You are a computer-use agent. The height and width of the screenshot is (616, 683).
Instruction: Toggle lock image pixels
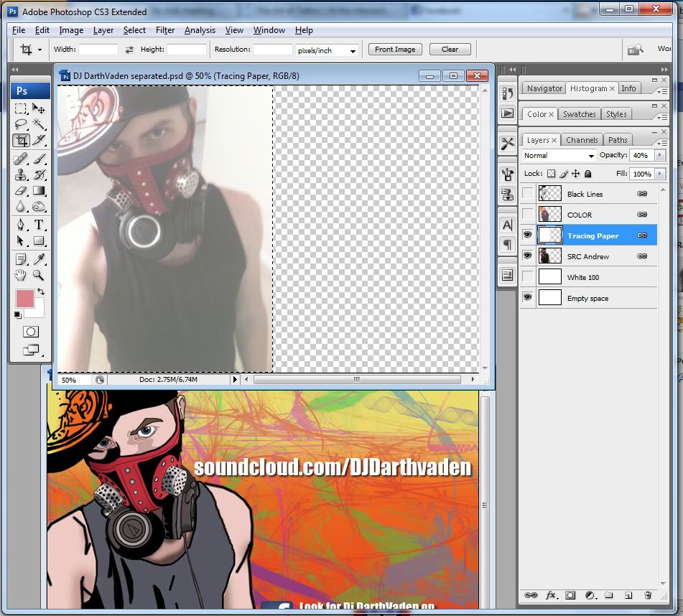click(x=564, y=174)
